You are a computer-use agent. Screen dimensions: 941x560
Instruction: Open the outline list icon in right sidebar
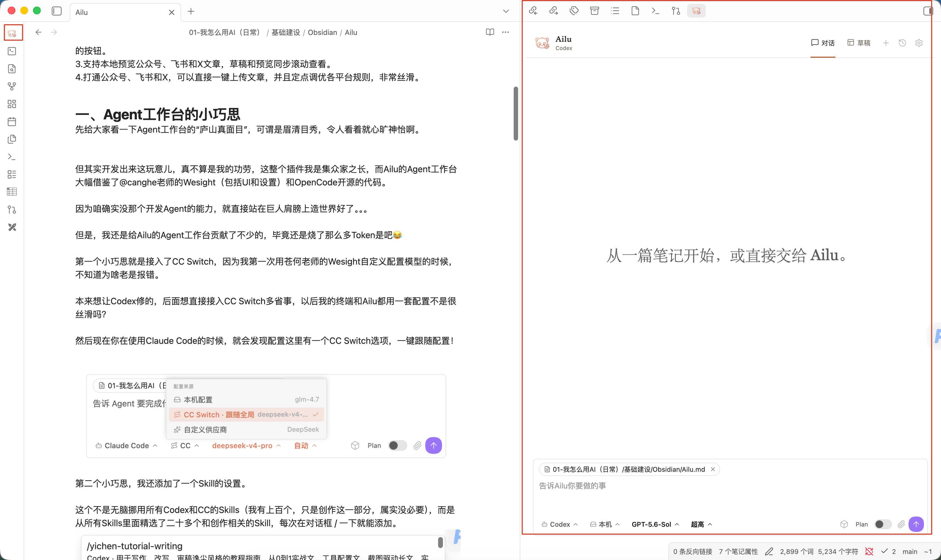coord(615,10)
